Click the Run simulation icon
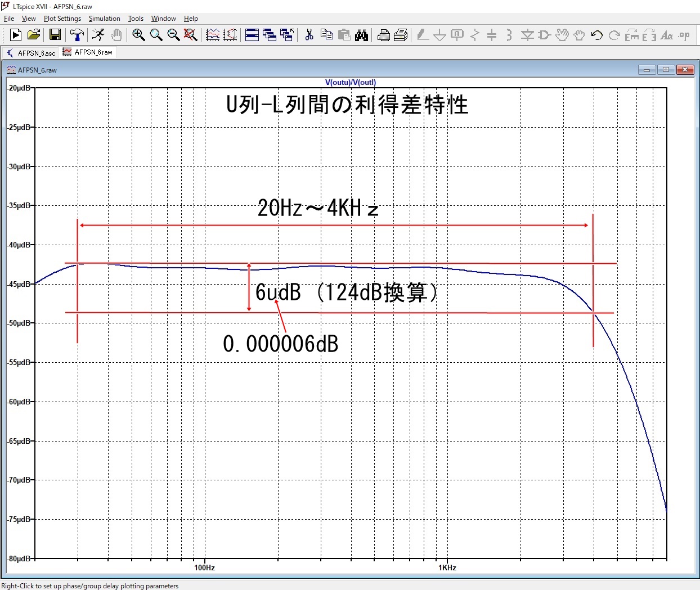The width and height of the screenshot is (700, 590). [16, 35]
